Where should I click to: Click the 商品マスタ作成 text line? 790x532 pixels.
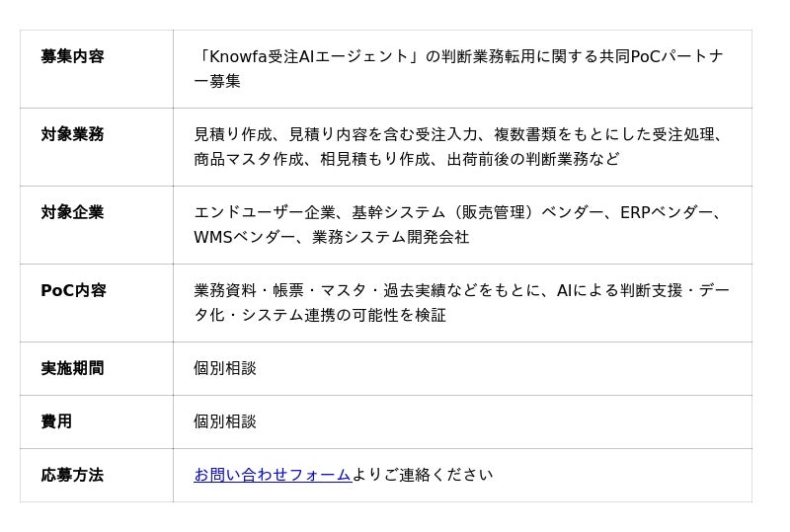[x=407, y=159]
